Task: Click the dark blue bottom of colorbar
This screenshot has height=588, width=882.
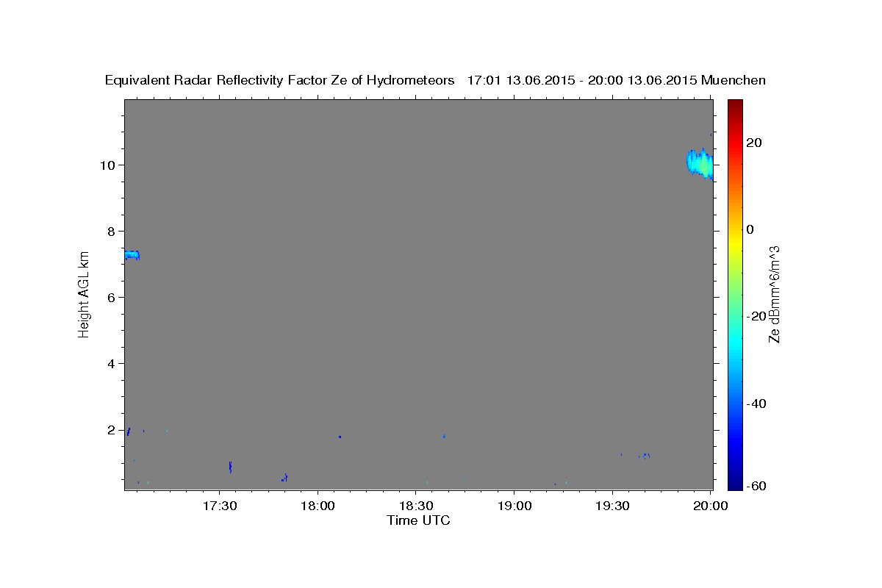Action: 734,484
